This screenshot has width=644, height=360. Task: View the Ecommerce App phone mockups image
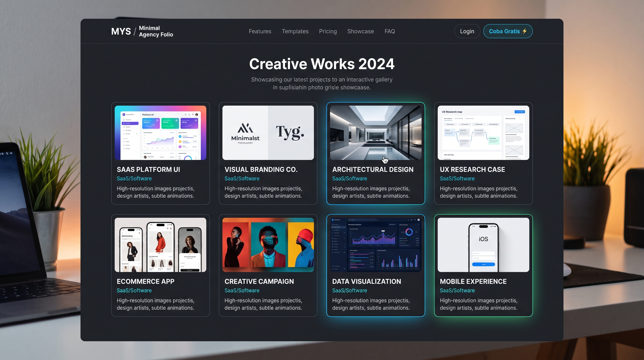pos(160,245)
